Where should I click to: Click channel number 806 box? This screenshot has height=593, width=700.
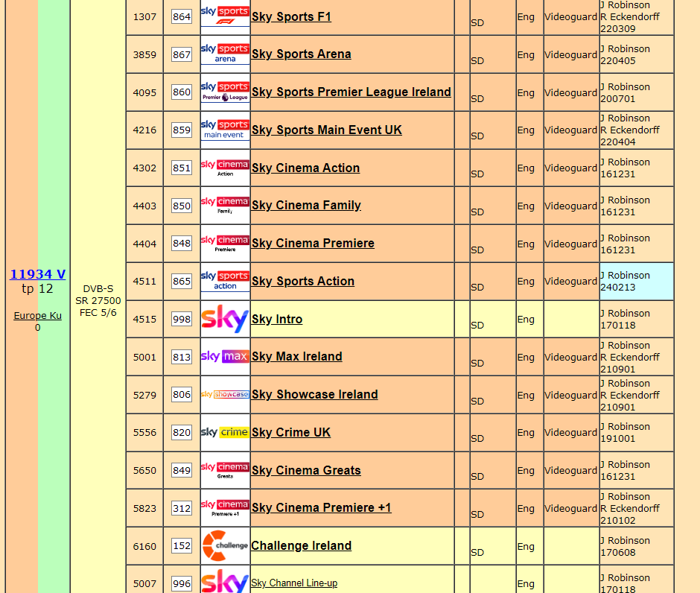tap(182, 395)
